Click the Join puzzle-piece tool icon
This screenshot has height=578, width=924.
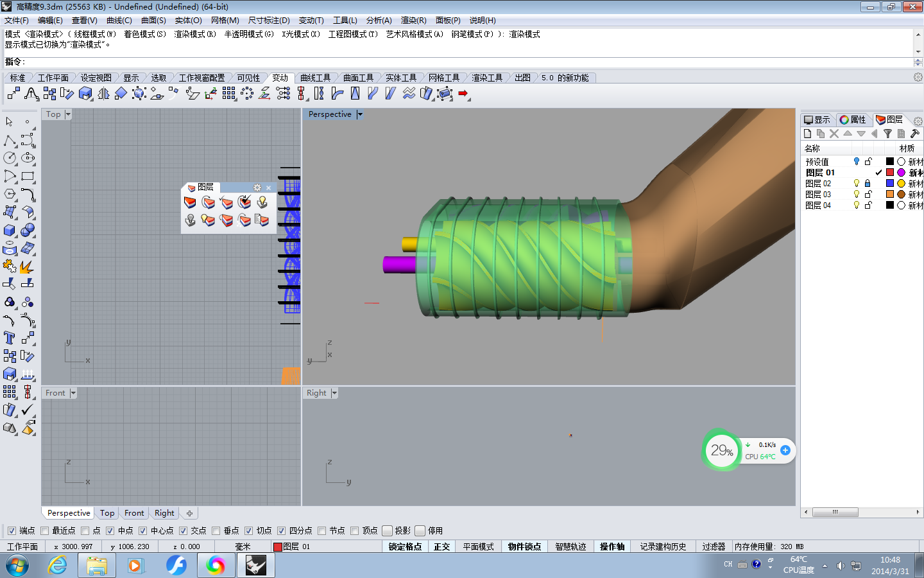pos(10,266)
